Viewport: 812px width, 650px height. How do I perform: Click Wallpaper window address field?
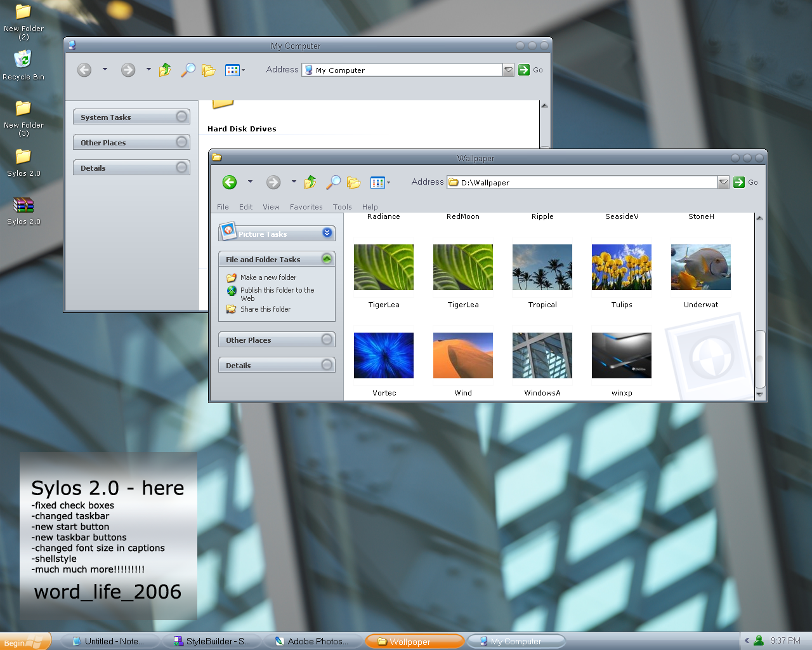[x=582, y=182]
